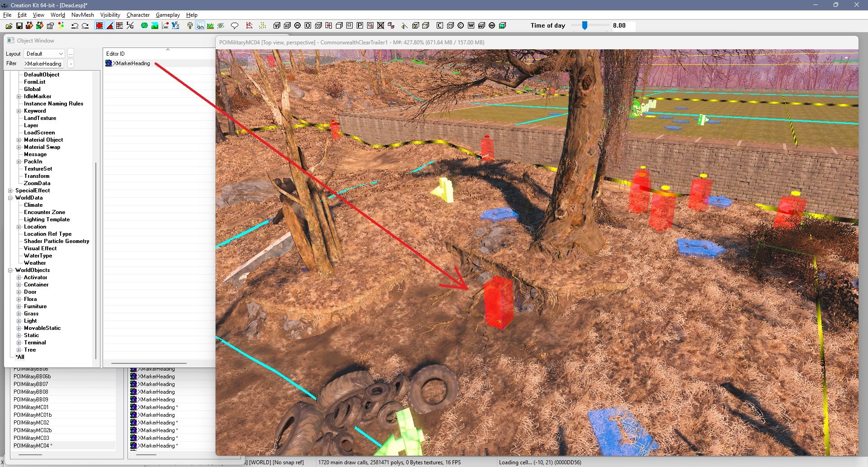The height and width of the screenshot is (467, 868).
Task: Click the floppy disk save plugin icon
Action: [19, 26]
